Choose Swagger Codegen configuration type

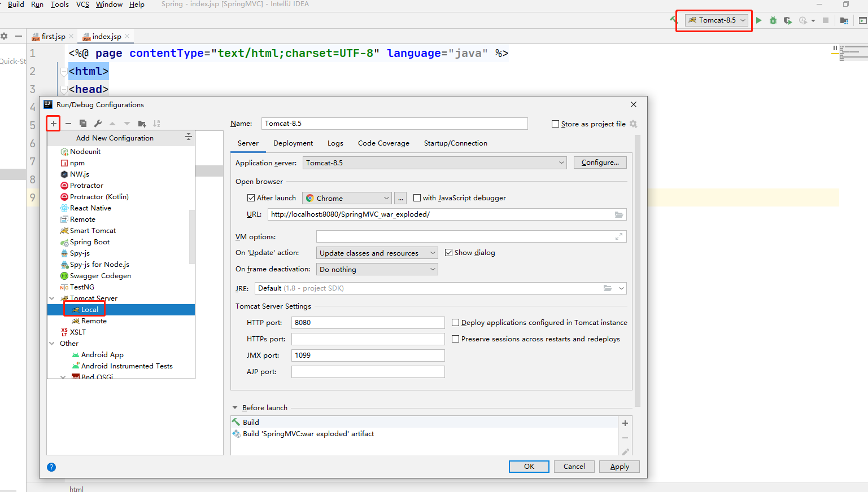coord(100,276)
